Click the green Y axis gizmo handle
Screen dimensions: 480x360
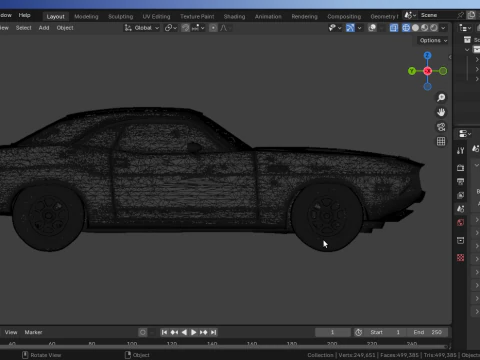point(412,71)
